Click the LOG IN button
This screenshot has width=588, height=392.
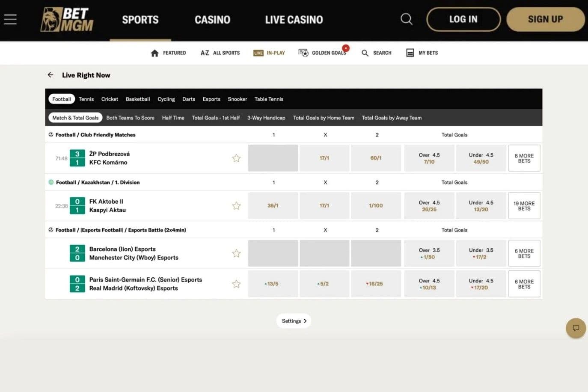coord(463,19)
